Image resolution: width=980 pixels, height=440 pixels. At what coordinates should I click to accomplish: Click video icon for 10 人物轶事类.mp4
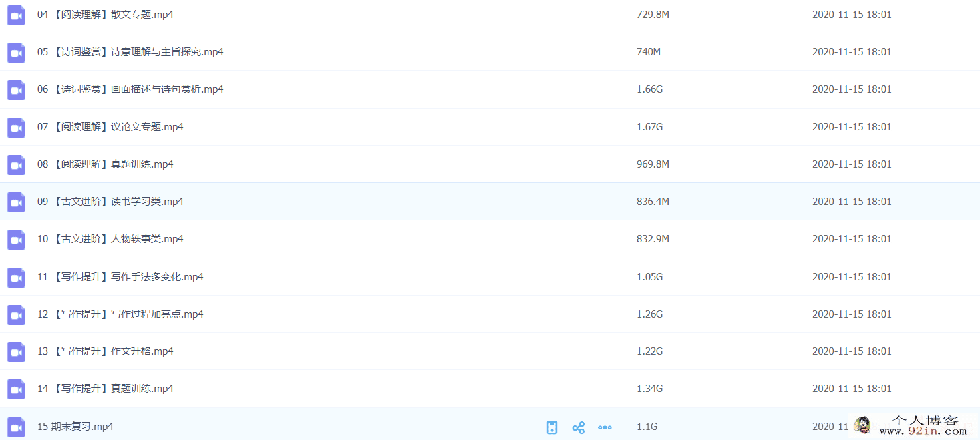[x=16, y=239]
